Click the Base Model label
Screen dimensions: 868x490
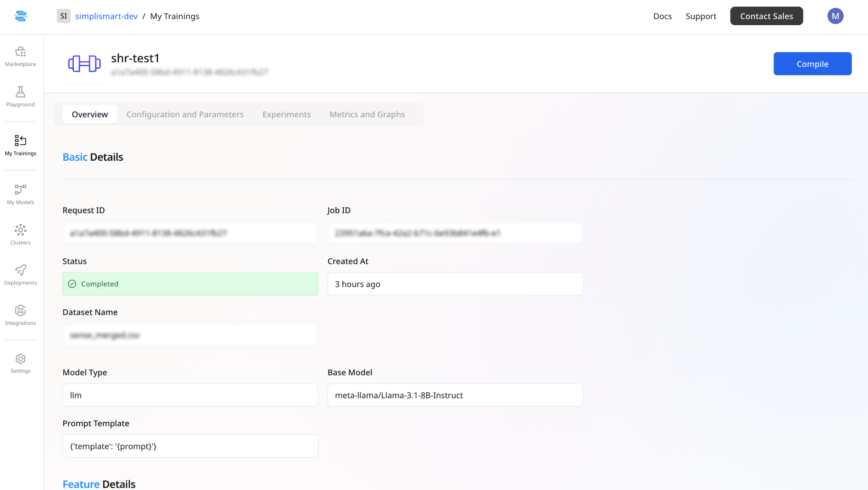tap(350, 372)
